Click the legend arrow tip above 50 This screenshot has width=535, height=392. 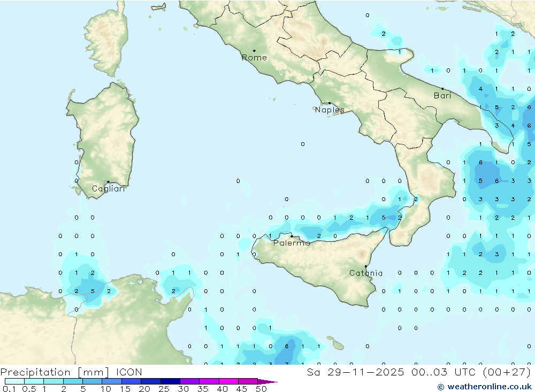[x=267, y=382]
